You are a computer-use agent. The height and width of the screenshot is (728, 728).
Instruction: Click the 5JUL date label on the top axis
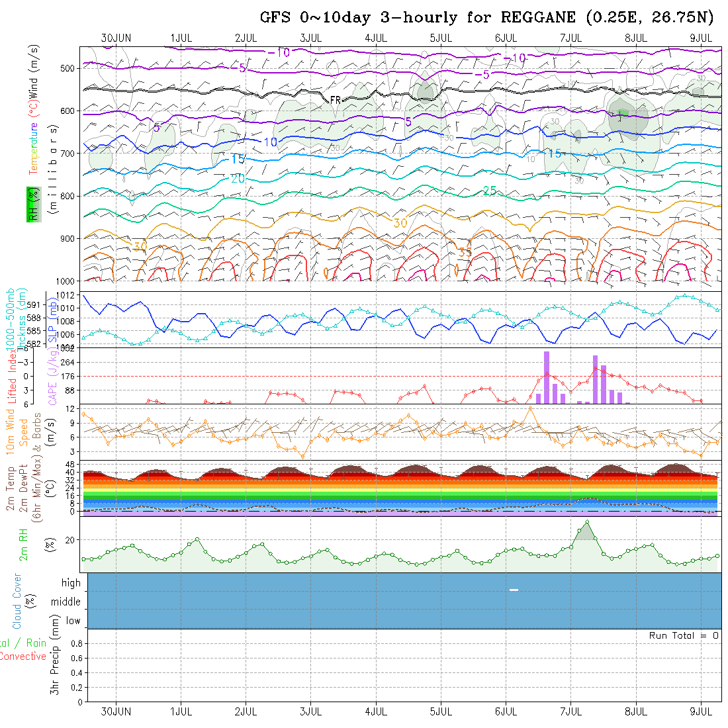pos(441,38)
